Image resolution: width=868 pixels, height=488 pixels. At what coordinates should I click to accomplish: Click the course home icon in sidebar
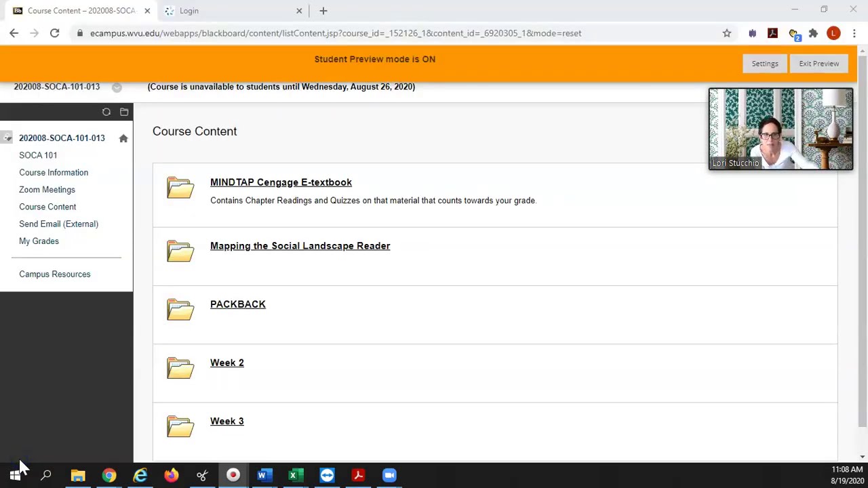point(123,138)
